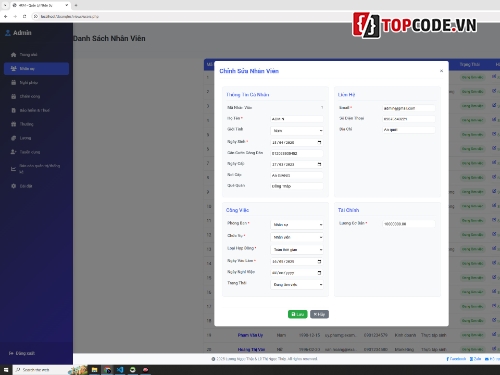Expand the Giới Tính dropdown
The height and width of the screenshot is (375, 500).
[297, 131]
